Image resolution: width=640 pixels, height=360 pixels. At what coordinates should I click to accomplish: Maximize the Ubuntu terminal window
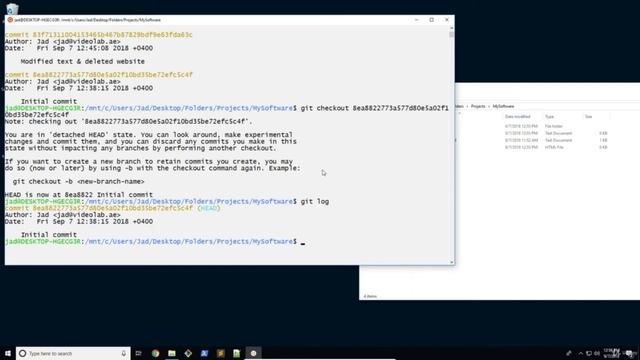pos(431,20)
